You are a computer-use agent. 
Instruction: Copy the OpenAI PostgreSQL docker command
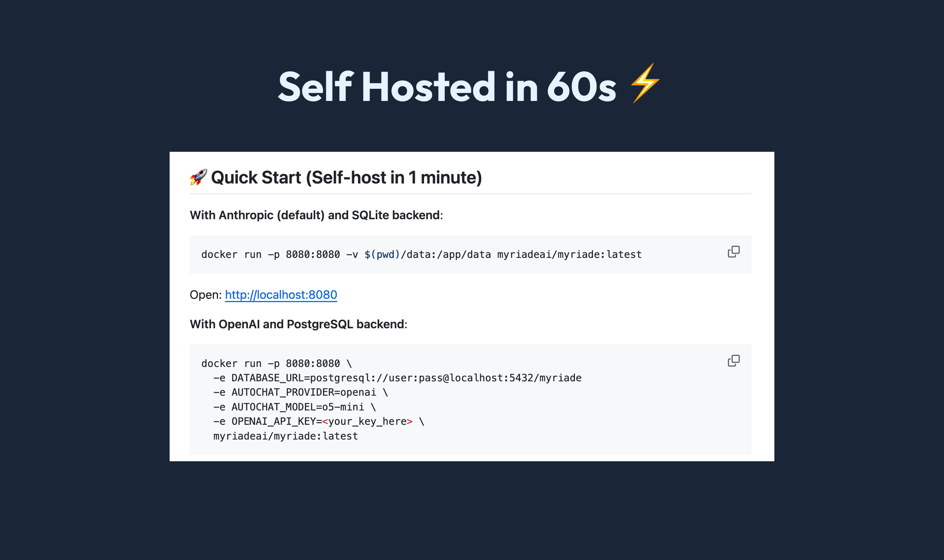click(x=733, y=361)
